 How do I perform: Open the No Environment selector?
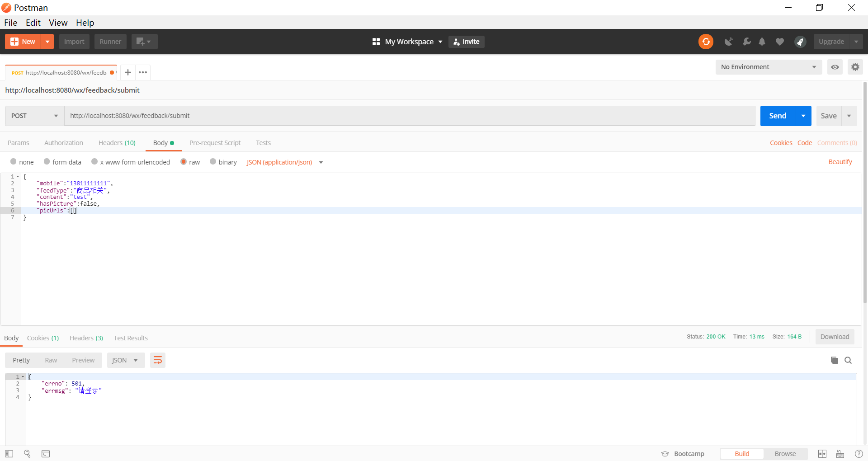point(768,67)
